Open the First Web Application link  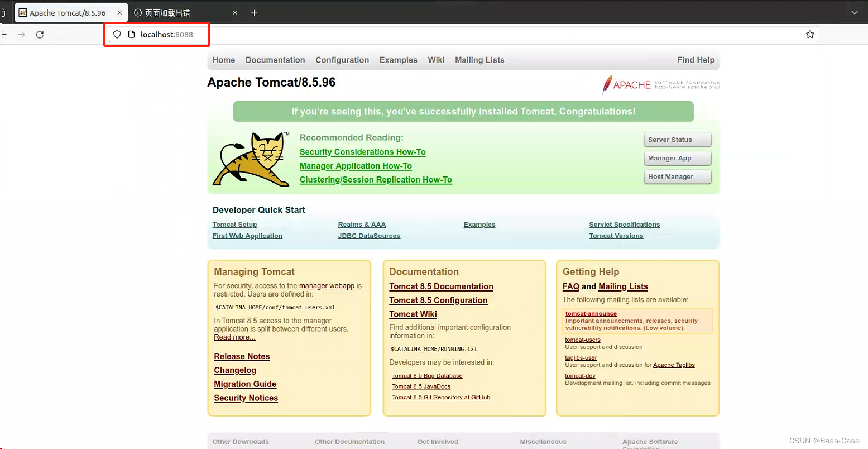[x=247, y=236]
